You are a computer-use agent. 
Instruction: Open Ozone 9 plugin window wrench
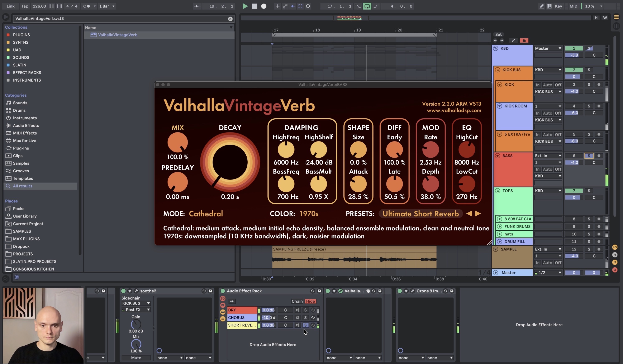coord(412,291)
